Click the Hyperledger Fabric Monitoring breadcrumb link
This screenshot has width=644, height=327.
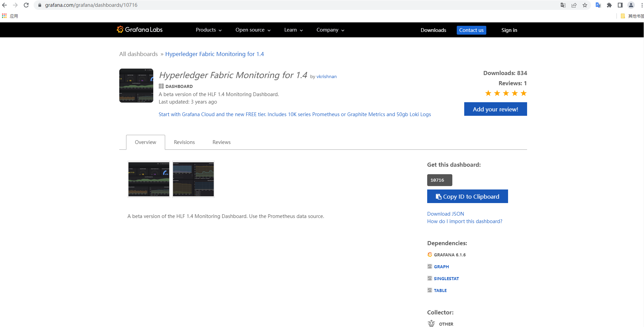[x=214, y=54]
